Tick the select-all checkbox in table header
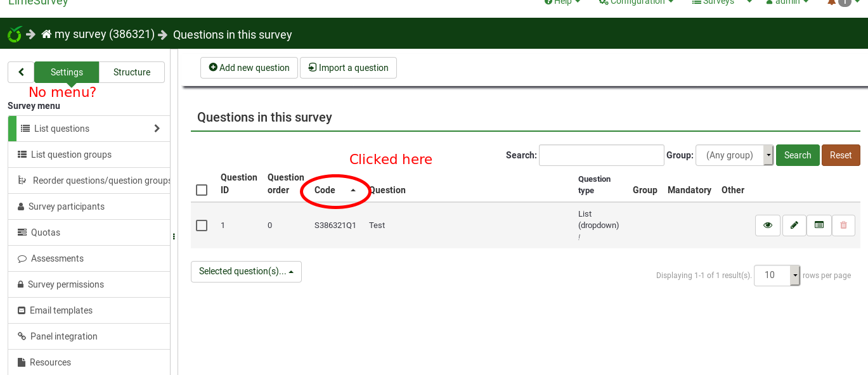This screenshot has width=868, height=375. pos(202,190)
